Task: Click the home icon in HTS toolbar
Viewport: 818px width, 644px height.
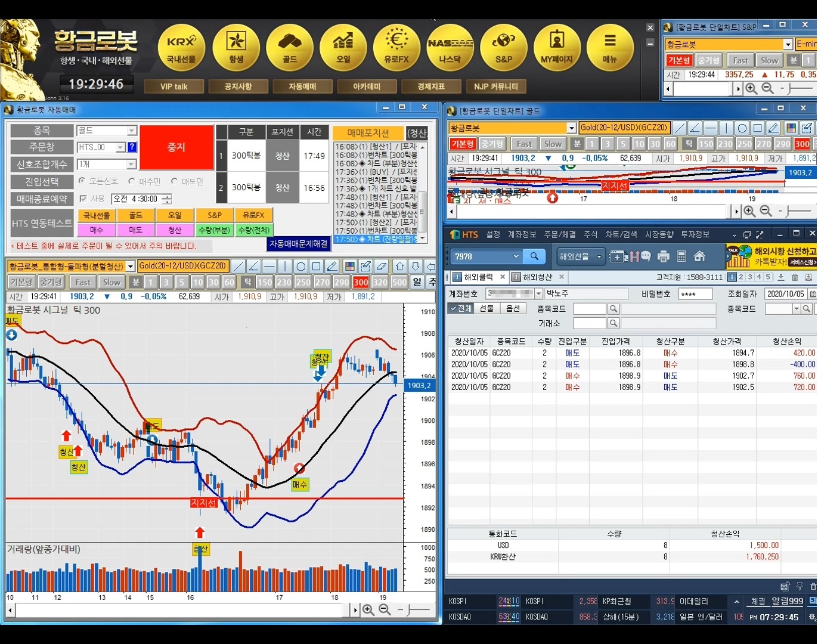Action: 699,256
